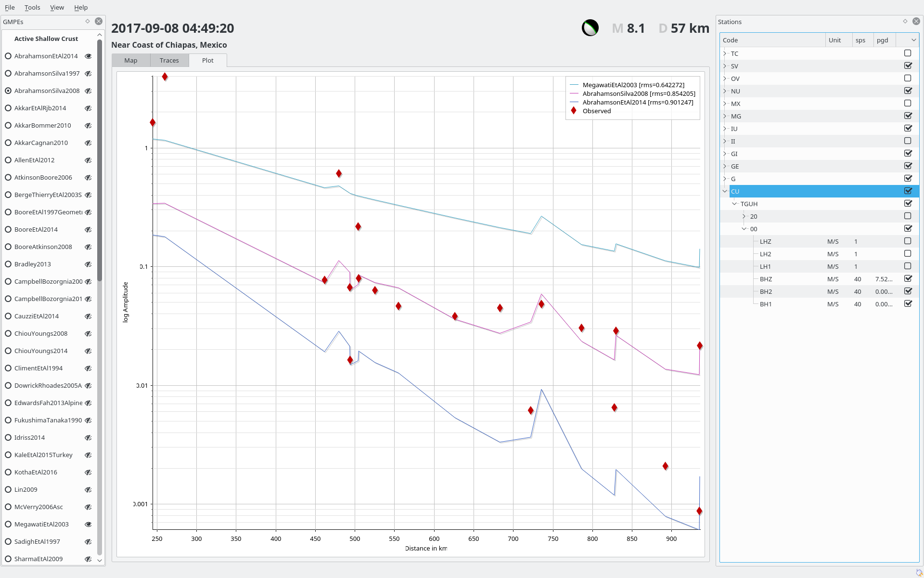Toggle eye icon for AtkinsonBoore2006

click(x=88, y=178)
